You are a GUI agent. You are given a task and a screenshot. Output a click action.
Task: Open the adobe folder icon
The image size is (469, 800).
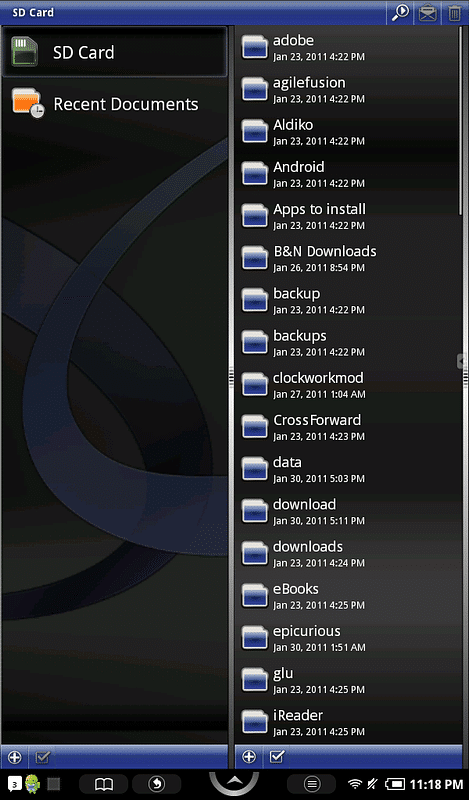point(255,47)
